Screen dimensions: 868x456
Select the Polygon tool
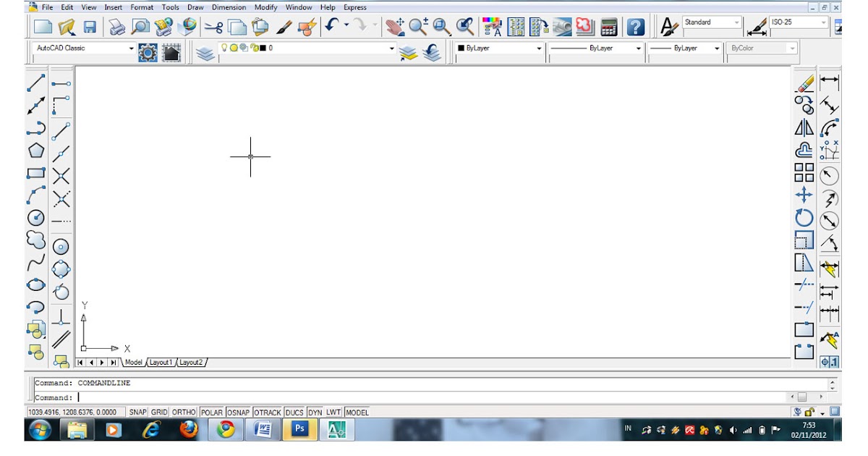point(36,151)
